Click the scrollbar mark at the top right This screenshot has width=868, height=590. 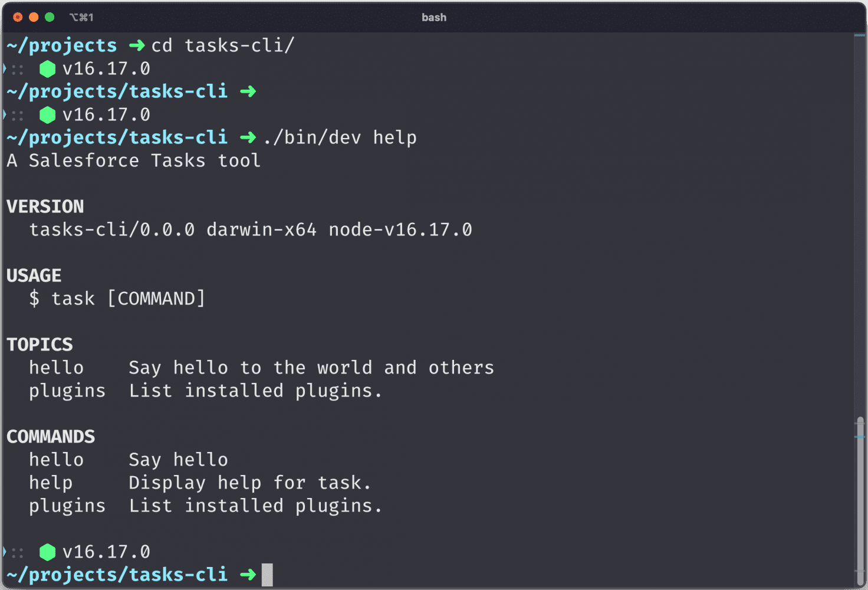click(x=860, y=36)
